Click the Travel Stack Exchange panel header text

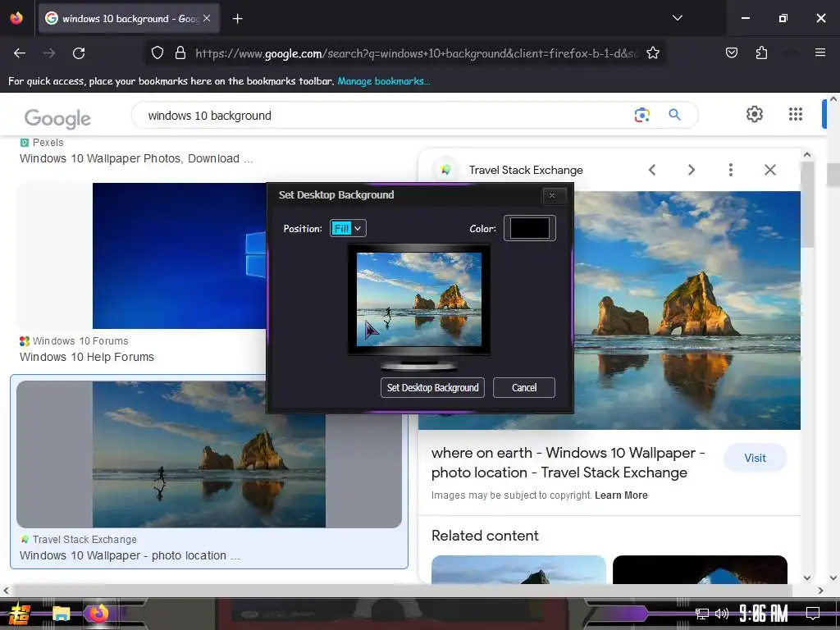(526, 171)
